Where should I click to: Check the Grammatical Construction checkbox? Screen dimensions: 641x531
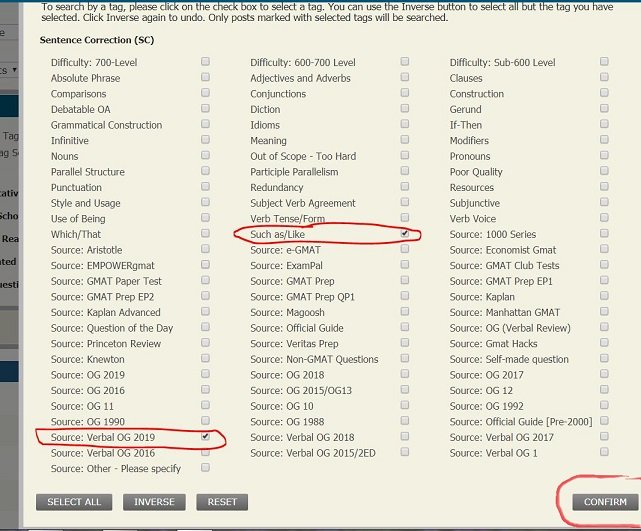[x=205, y=124]
